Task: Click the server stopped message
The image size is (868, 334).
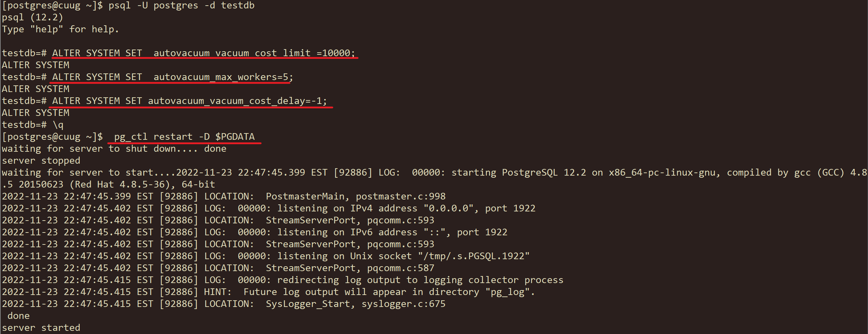Action: [41, 161]
